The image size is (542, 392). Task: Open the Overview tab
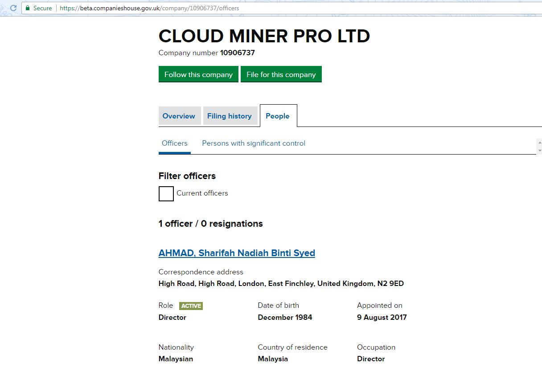click(179, 116)
